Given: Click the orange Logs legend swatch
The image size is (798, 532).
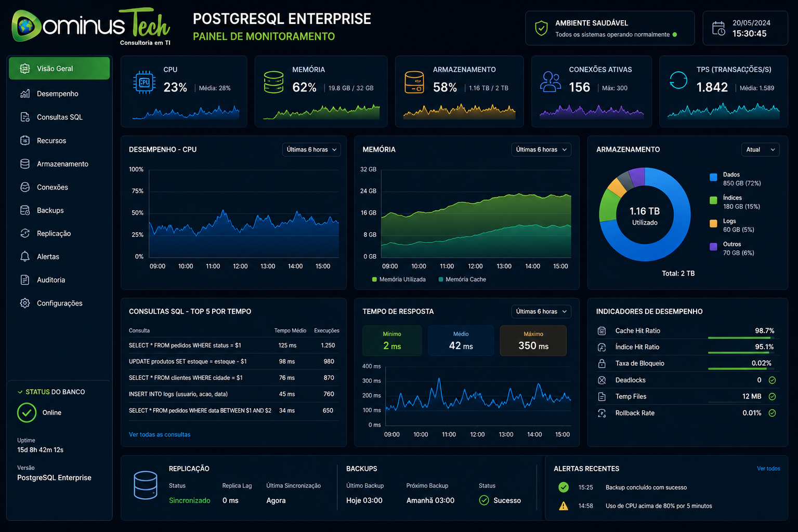Looking at the screenshot, I should 713,223.
